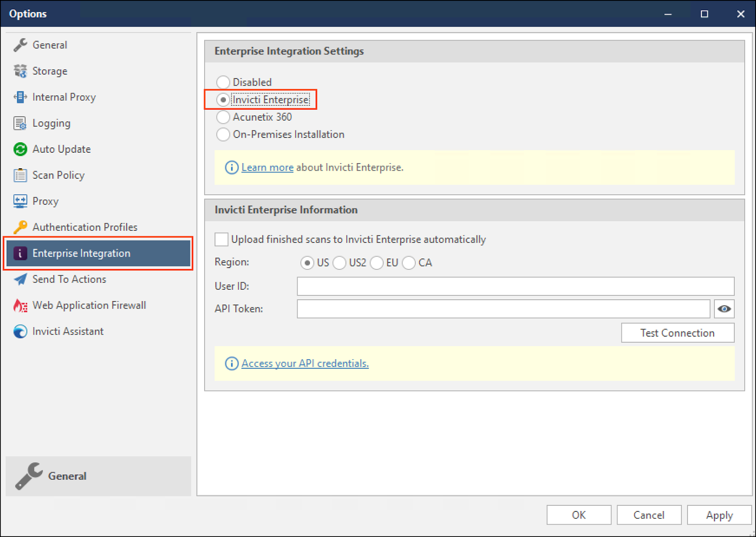Click the Invicti Assistant icon
Image resolution: width=756 pixels, height=537 pixels.
(20, 331)
